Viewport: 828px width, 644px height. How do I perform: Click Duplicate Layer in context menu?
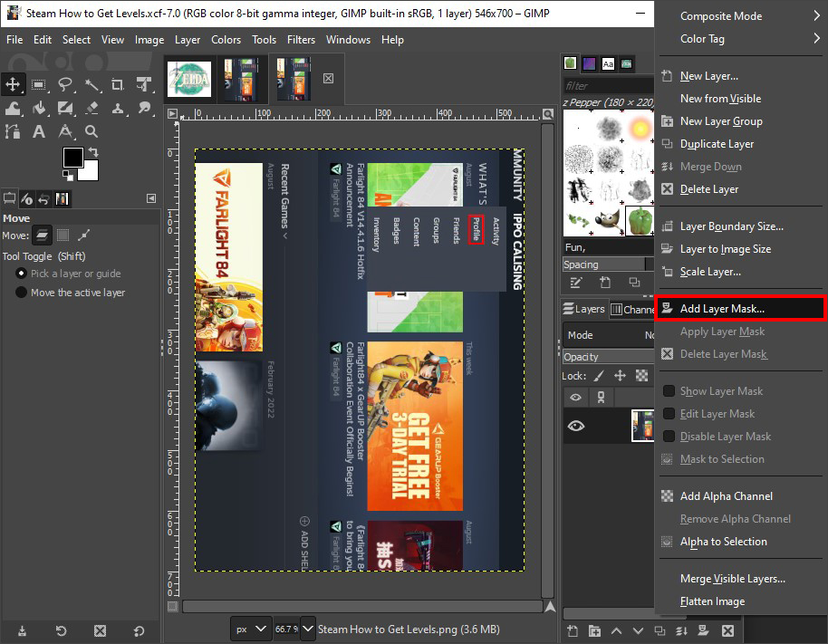click(717, 144)
